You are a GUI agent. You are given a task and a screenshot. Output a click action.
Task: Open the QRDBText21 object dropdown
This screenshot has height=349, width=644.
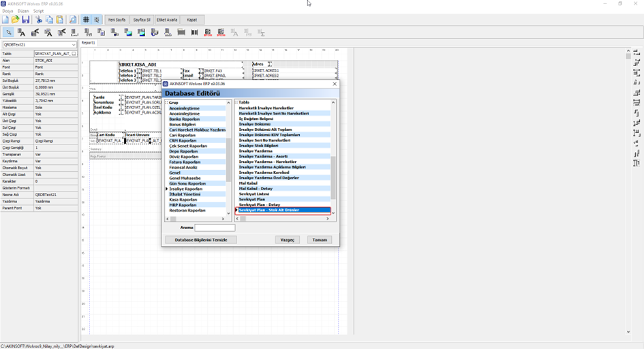[74, 45]
